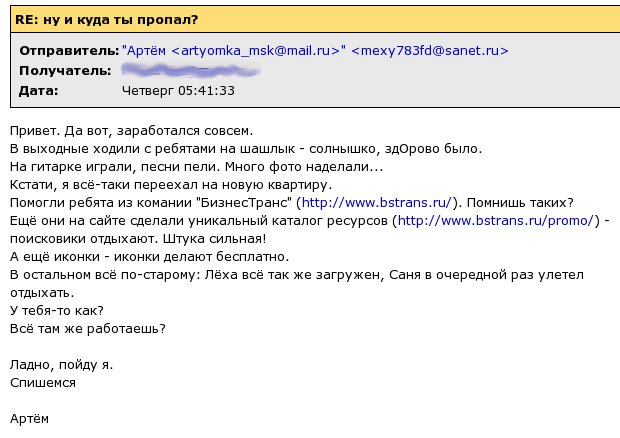This screenshot has width=620, height=438.
Task: Open the http://www.bstrans.ru/ link
Action: (x=376, y=202)
